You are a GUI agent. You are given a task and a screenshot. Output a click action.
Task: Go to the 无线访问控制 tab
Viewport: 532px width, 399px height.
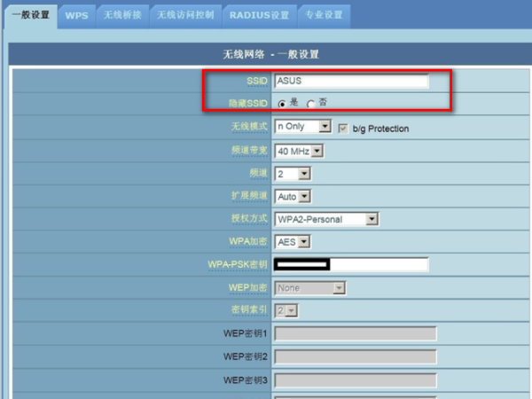click(x=184, y=15)
